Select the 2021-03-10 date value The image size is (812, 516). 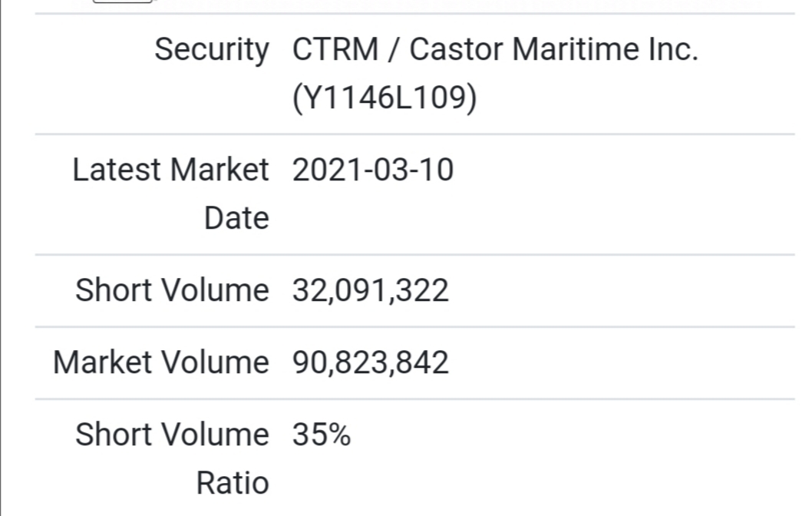click(373, 170)
